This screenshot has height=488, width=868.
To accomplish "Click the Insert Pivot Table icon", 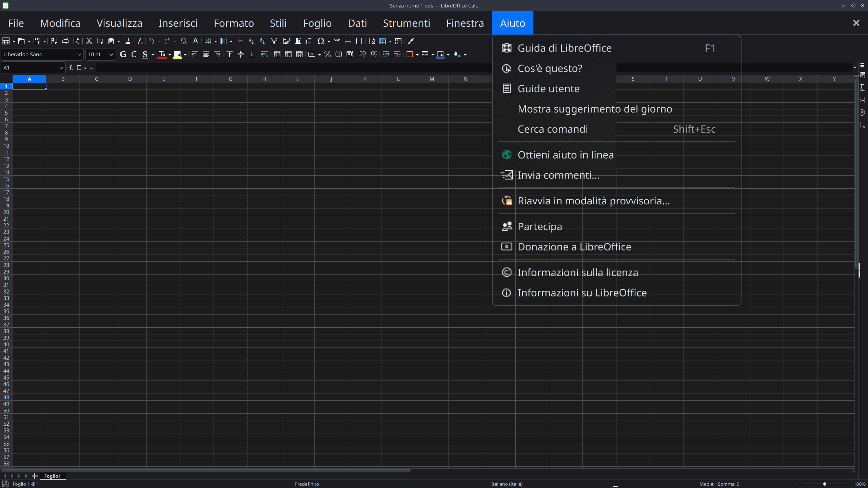I will coord(309,41).
